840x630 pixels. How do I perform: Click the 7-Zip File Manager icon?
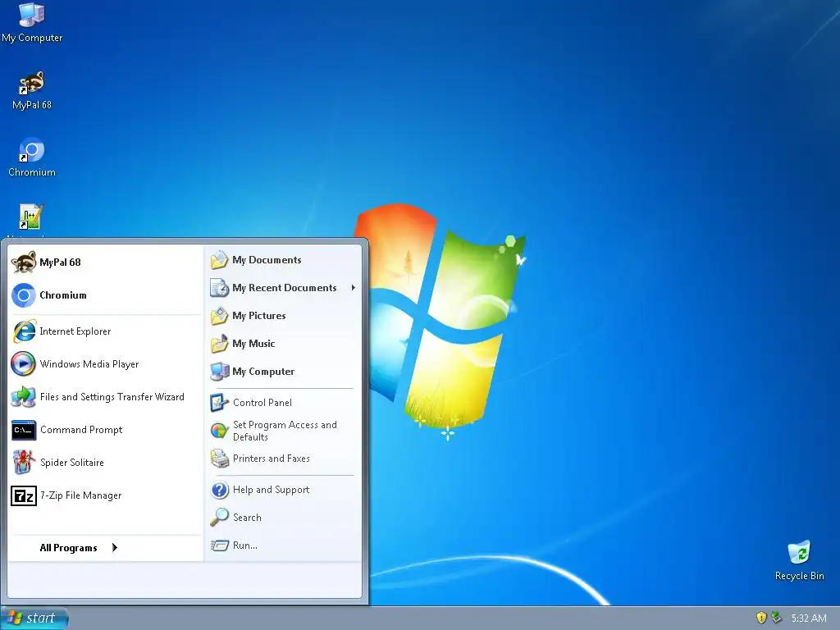[24, 495]
